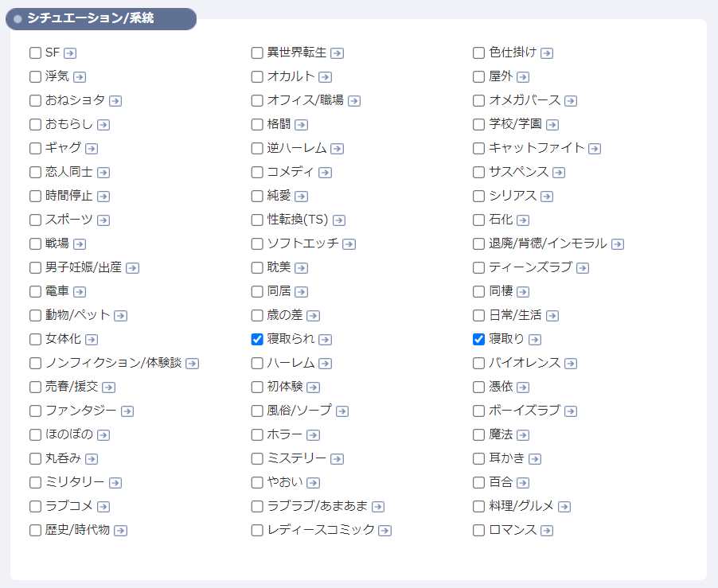Click arrow icon next to レディースコミック
Image resolution: width=718 pixels, height=588 pixels.
coord(385,531)
